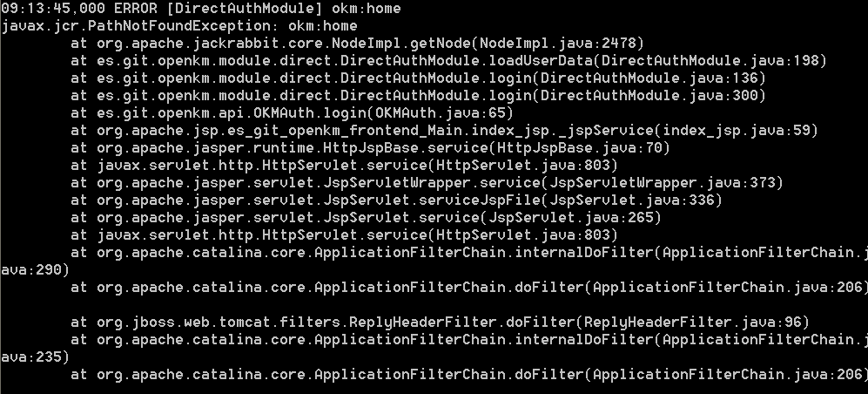
Task: Click the DirectAuthModule.java:136 reference
Action: 649,78
